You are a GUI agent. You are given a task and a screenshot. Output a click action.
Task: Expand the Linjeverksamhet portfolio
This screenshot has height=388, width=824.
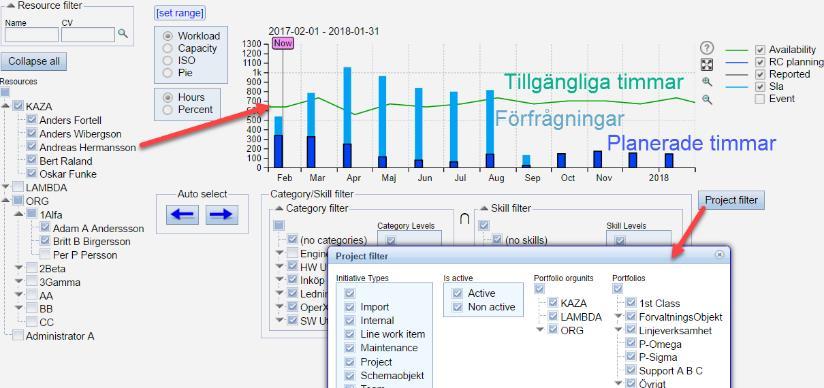(x=619, y=331)
